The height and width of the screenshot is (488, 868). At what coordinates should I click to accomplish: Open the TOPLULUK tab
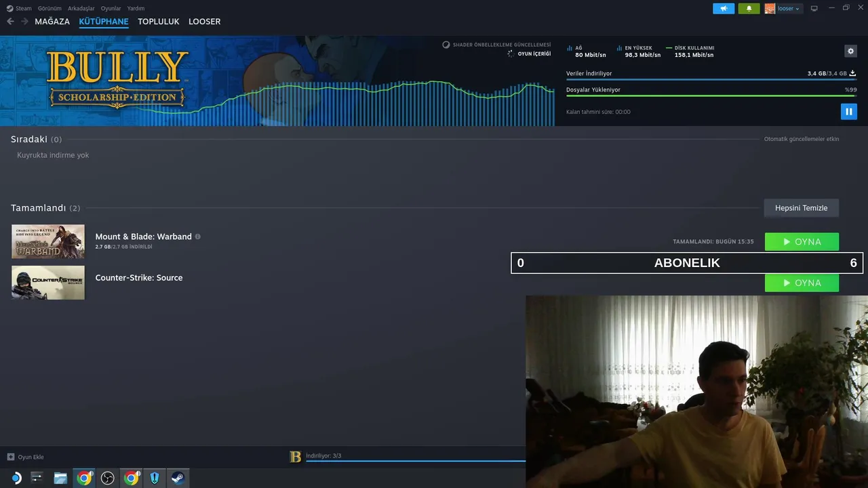159,22
